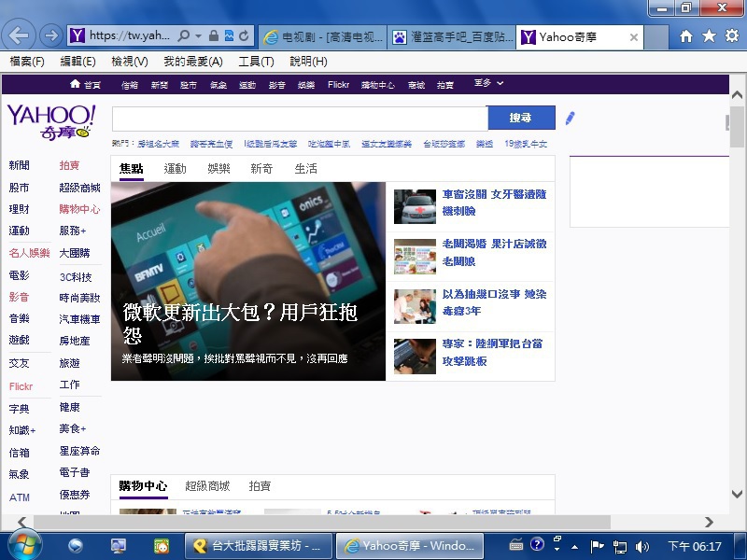Open the 老闆渴婚 果汁店 news link
The height and width of the screenshot is (560, 747).
point(494,252)
